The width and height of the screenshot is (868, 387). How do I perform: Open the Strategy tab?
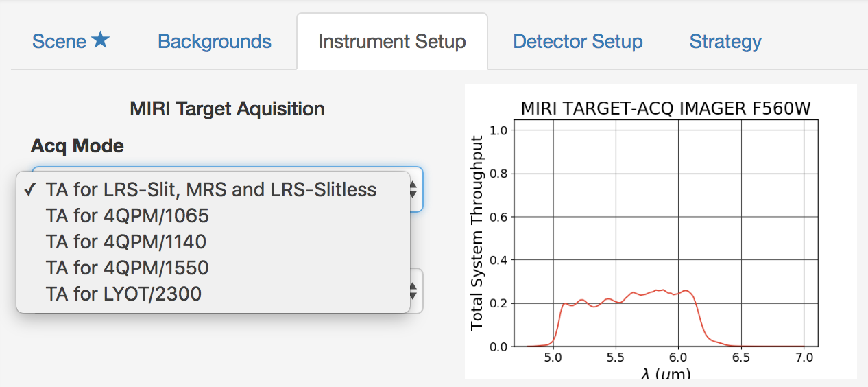[x=725, y=41]
